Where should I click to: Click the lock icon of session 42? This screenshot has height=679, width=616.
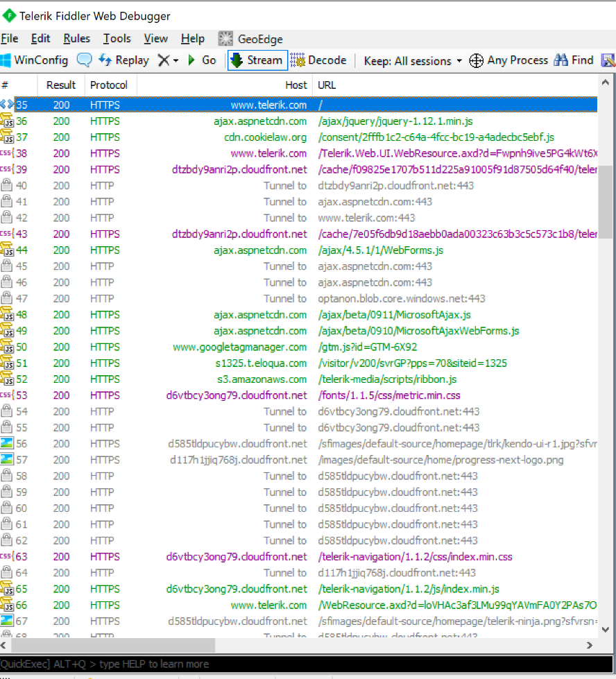[6, 217]
